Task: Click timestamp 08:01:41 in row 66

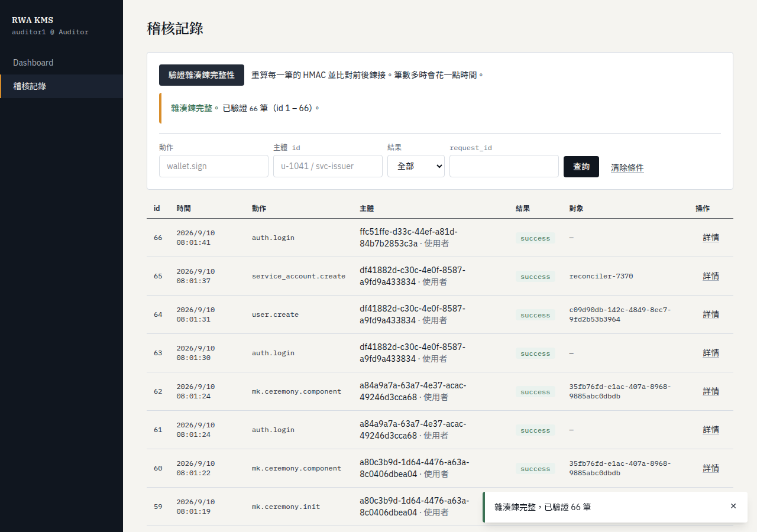Action: tap(193, 242)
